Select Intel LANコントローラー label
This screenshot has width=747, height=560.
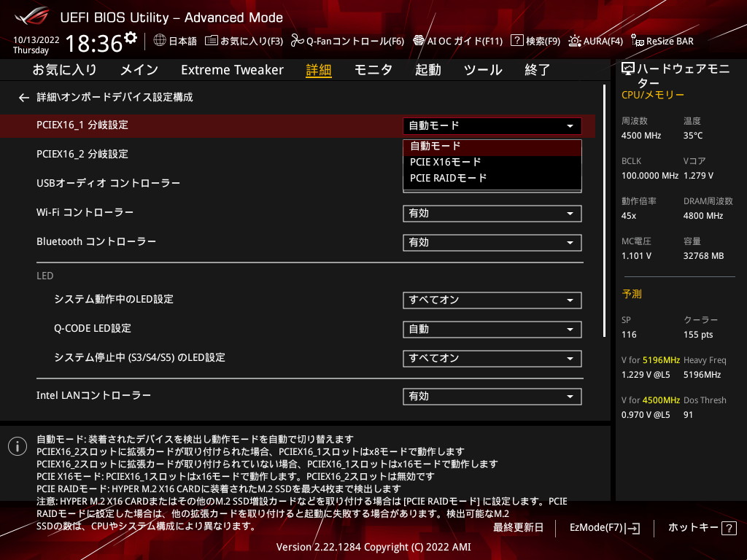pyautogui.click(x=93, y=395)
